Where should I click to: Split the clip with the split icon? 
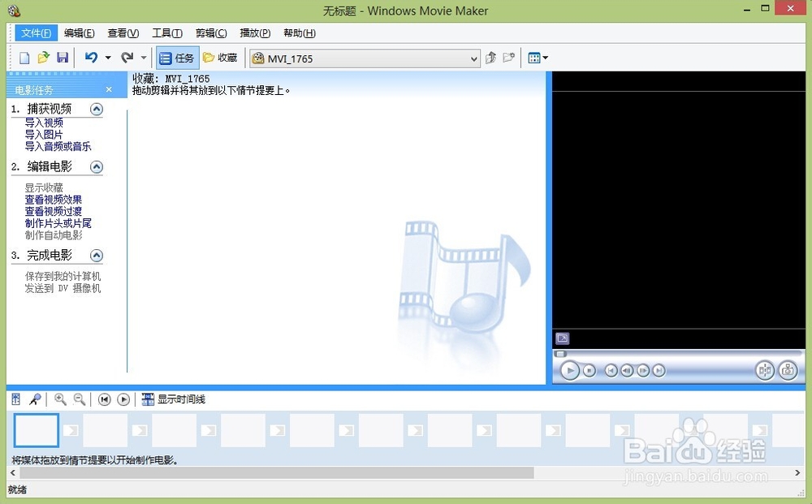[764, 371]
